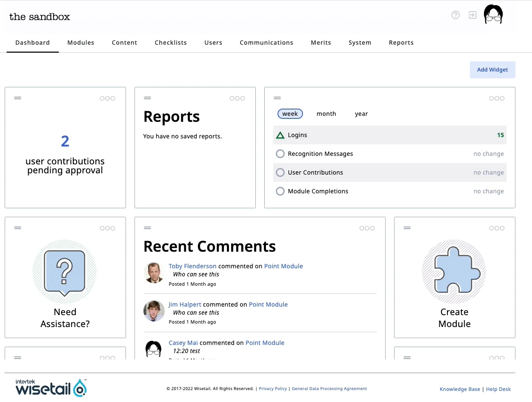
Task: Open Jim Halpert's profile link
Action: click(185, 304)
